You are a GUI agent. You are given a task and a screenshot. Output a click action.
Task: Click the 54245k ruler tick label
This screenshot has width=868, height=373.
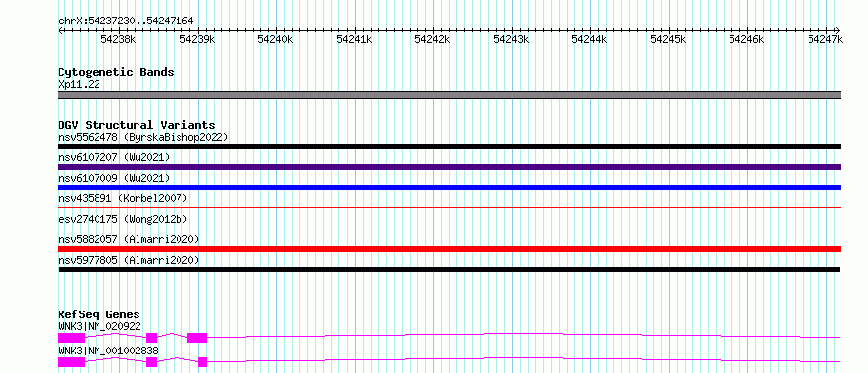point(669,39)
